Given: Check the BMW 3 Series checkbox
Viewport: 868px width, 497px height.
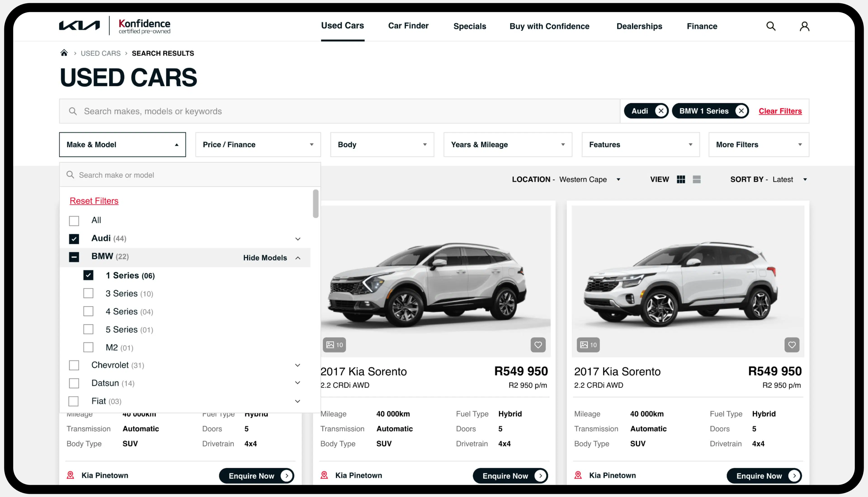Looking at the screenshot, I should click(x=88, y=293).
